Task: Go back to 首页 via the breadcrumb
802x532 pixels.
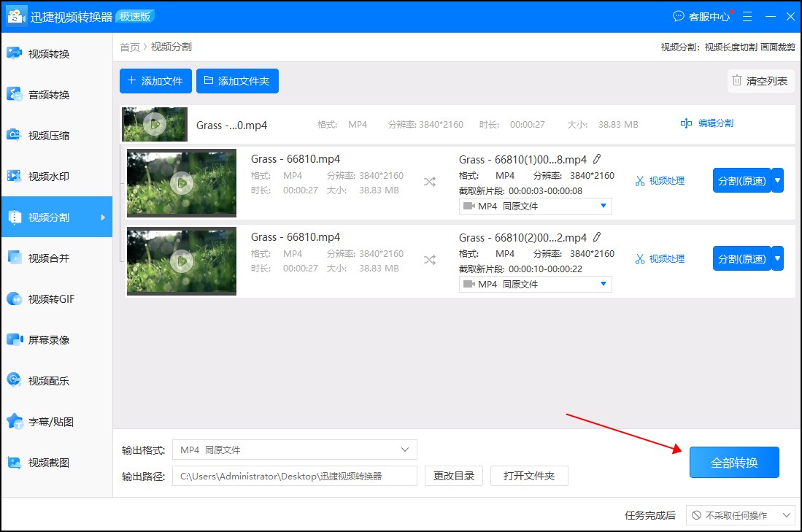Action: (128, 46)
